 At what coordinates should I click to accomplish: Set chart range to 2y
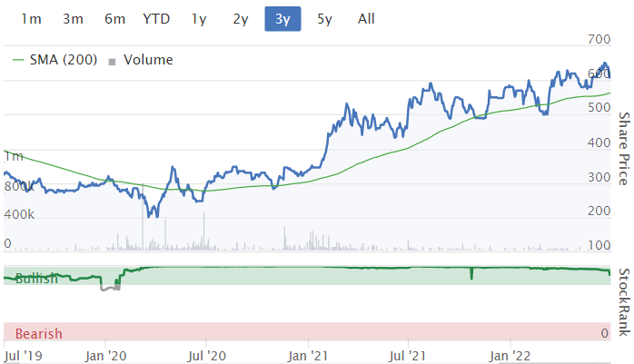point(241,18)
